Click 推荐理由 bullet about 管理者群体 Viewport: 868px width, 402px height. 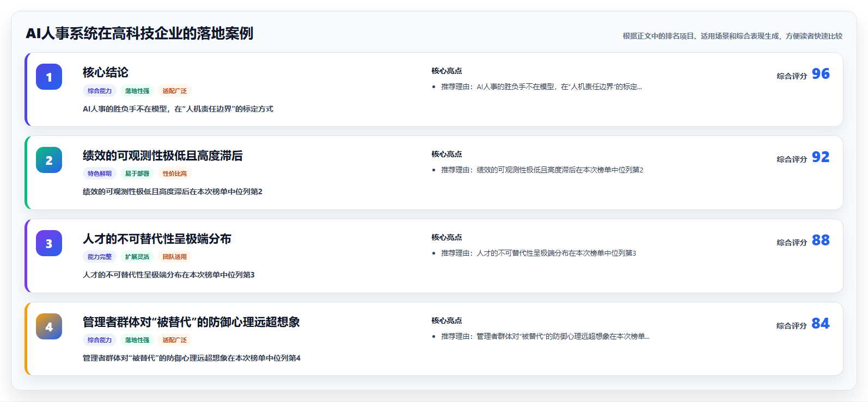tap(545, 336)
